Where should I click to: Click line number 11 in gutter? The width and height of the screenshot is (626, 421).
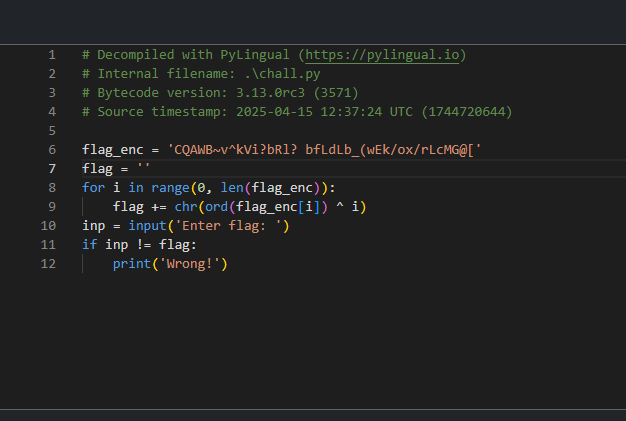48,245
